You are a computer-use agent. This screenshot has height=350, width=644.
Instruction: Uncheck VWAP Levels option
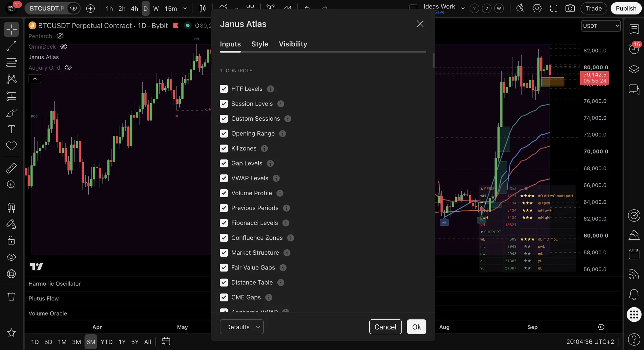(x=224, y=178)
